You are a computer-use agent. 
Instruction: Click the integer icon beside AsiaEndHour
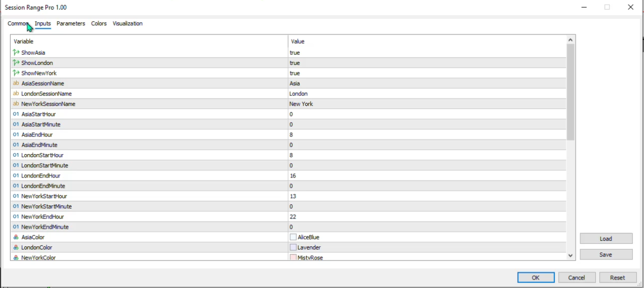pyautogui.click(x=16, y=134)
